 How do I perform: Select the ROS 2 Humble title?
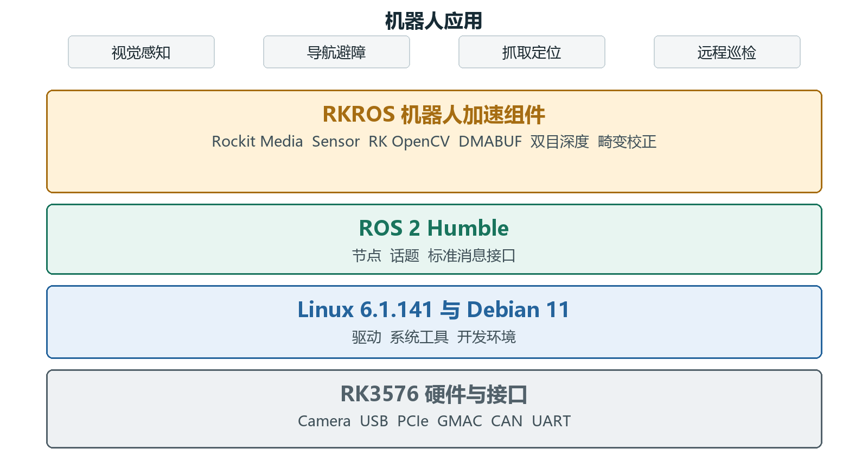pyautogui.click(x=434, y=228)
